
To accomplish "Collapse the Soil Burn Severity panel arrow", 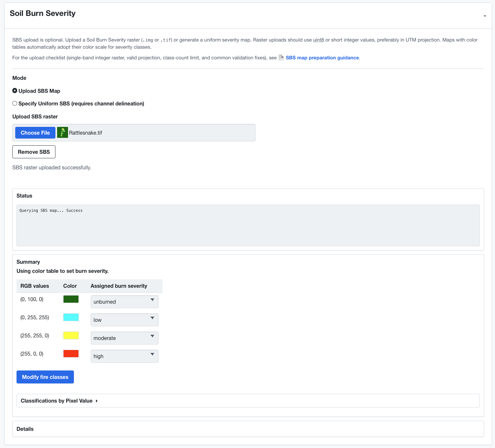I will (x=485, y=16).
